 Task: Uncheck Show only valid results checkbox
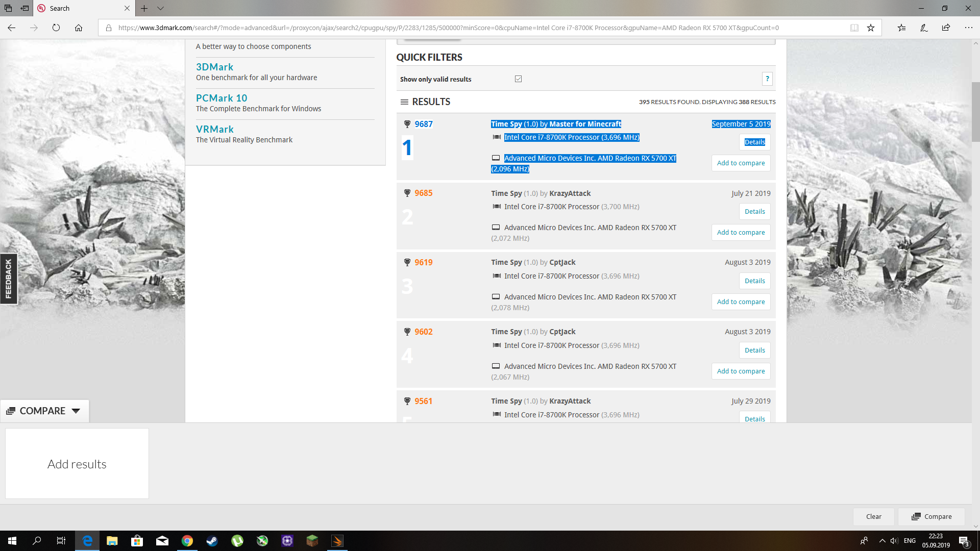point(518,79)
